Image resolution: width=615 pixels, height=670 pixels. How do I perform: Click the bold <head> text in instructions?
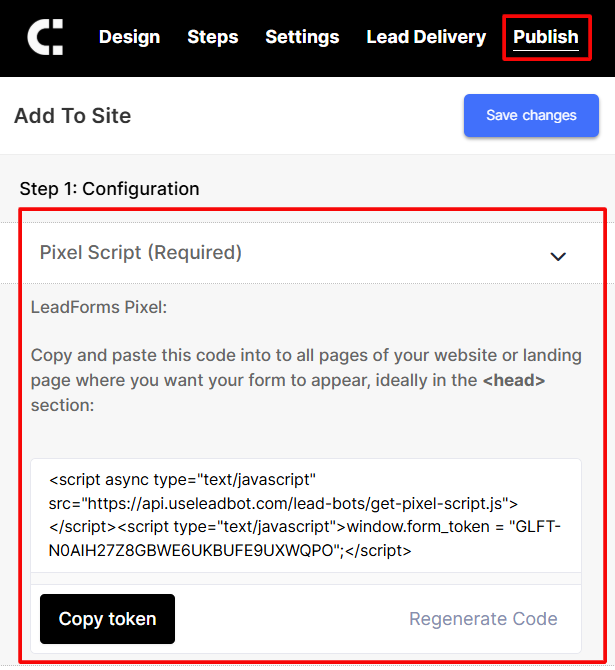pyautogui.click(x=514, y=380)
